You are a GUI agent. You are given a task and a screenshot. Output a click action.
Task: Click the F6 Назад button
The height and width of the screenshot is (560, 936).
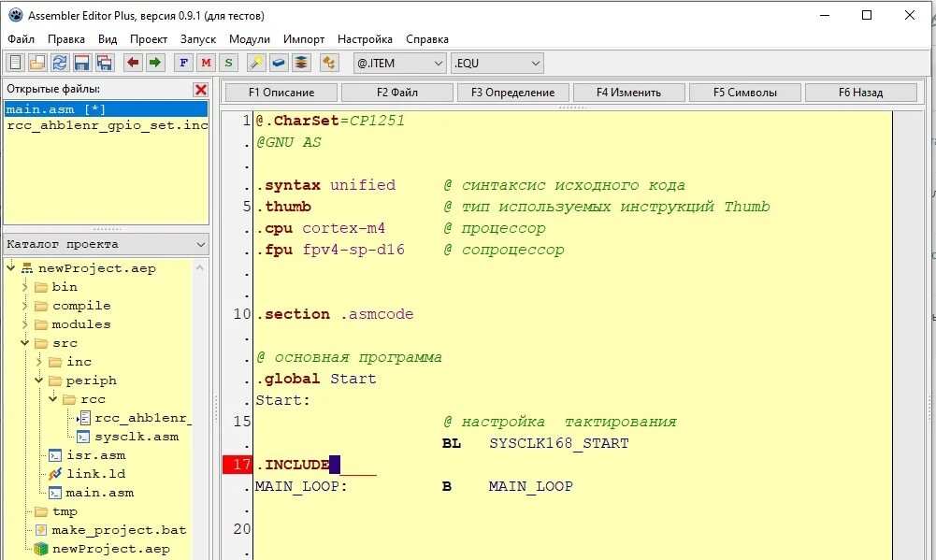tap(861, 93)
